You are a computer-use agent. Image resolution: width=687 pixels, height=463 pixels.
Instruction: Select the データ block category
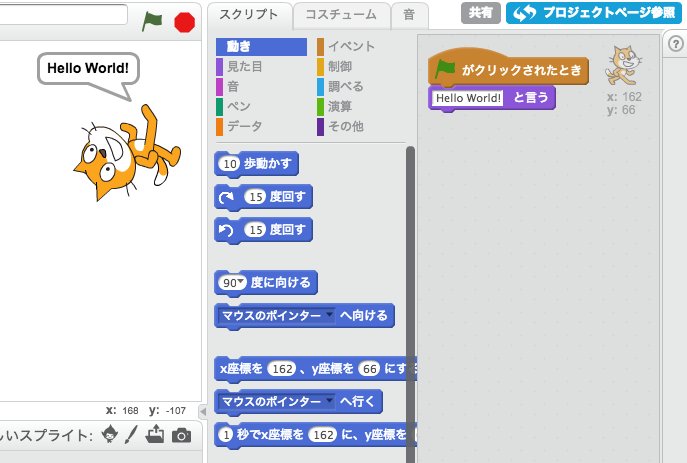(239, 126)
